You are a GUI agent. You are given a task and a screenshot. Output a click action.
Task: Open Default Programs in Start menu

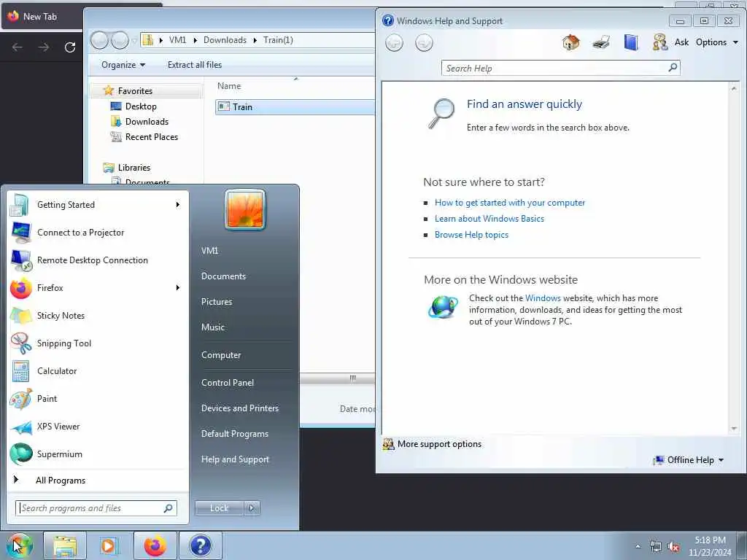[x=234, y=434]
